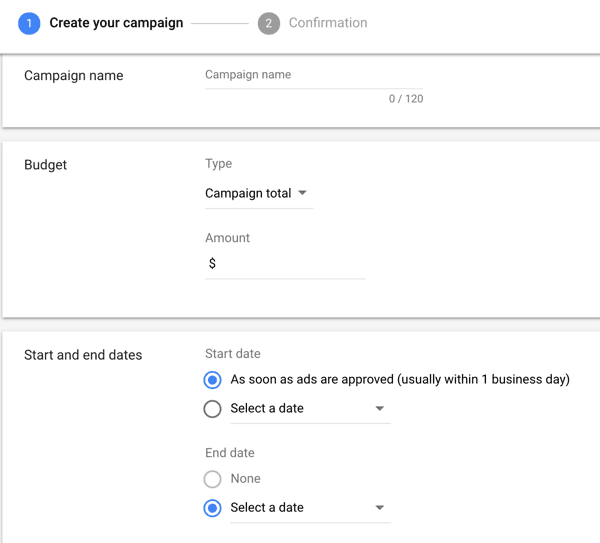Select 'As soon as ads are approved' radio

tap(212, 380)
